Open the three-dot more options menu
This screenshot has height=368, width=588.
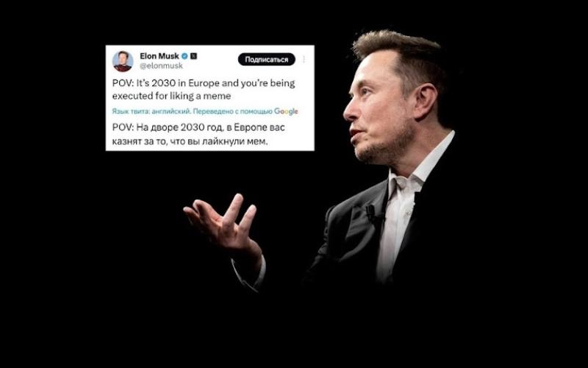(304, 60)
